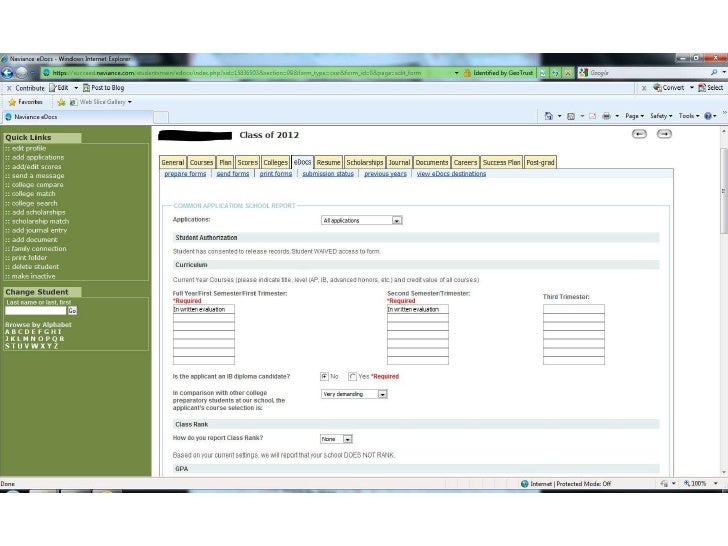Click the Last name student search field
The image size is (728, 546).
click(x=36, y=311)
